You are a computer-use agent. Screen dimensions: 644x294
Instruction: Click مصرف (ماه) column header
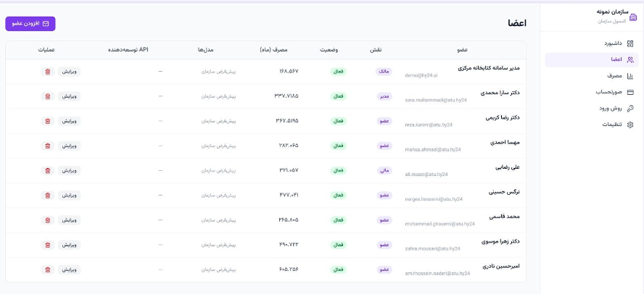[x=274, y=50]
